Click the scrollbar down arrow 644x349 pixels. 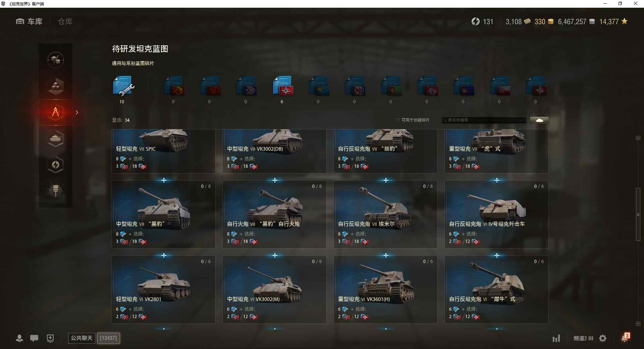(x=638, y=324)
